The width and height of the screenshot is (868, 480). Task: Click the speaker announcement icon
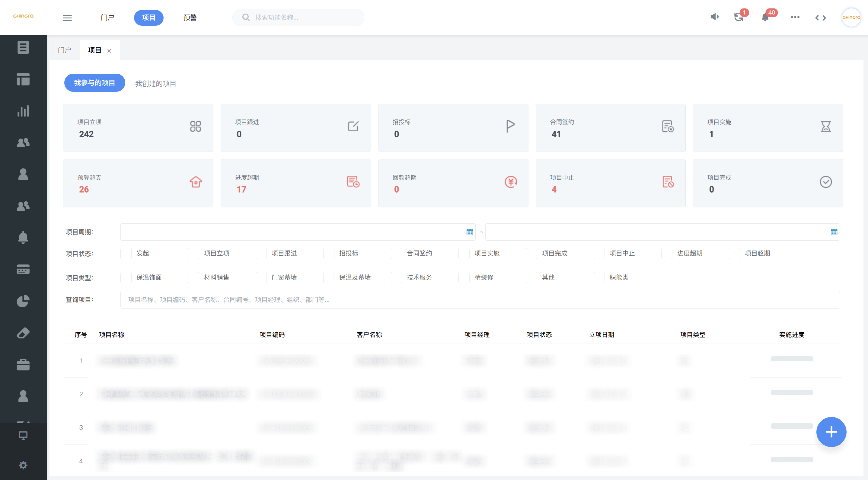(x=714, y=17)
